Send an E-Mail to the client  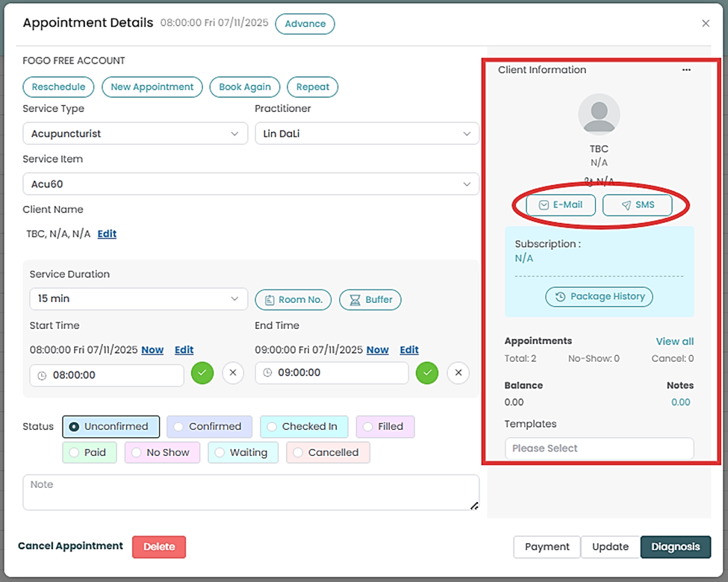[x=560, y=205]
